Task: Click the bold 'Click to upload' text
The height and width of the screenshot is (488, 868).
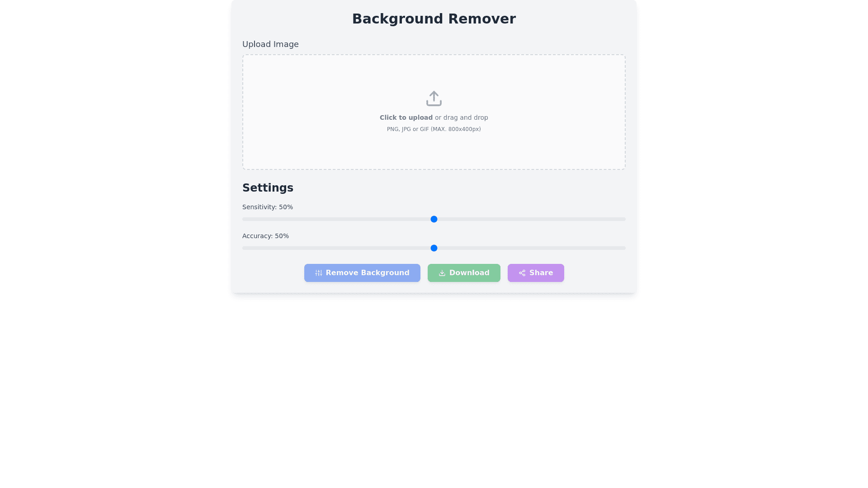Action: [x=406, y=117]
